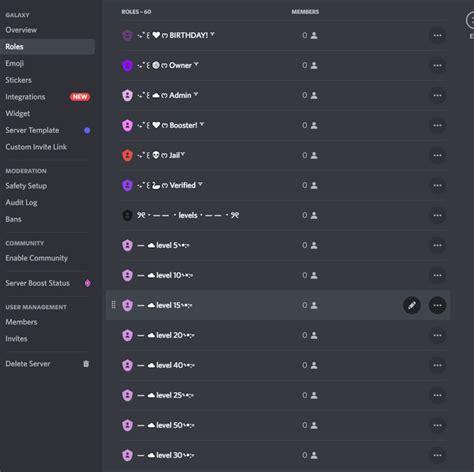The image size is (474, 472).
Task: Open more options for the Jail role
Action: point(437,155)
